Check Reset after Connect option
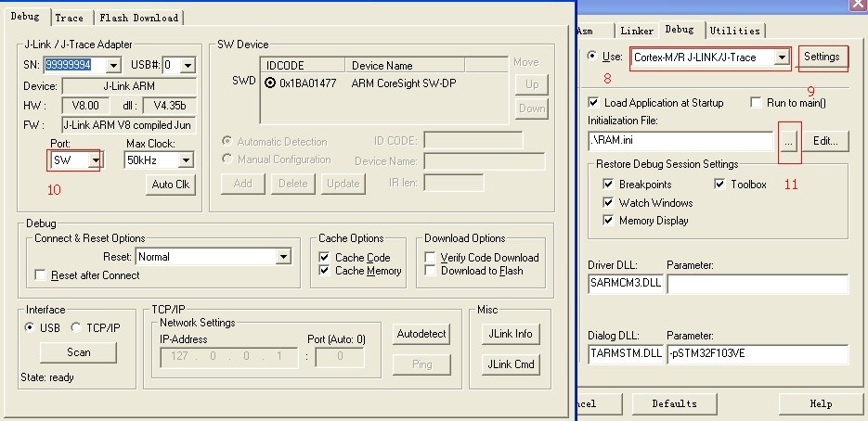Screen dimensions: 868x421 pos(40,275)
